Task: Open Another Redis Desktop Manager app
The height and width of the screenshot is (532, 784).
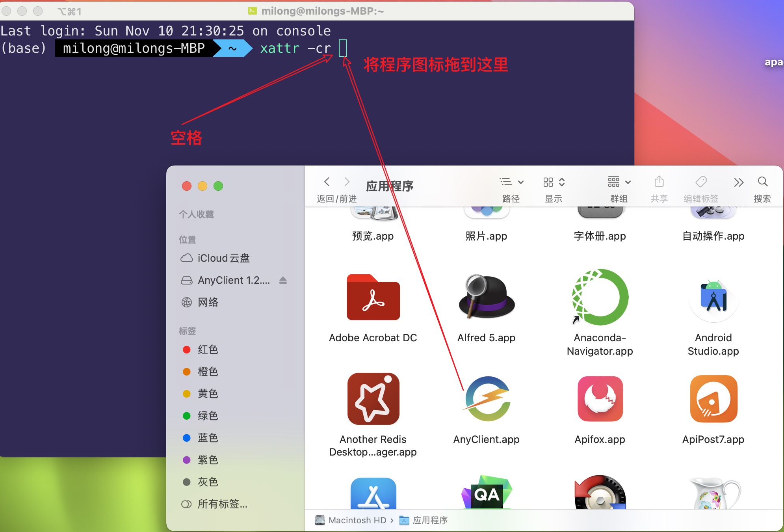Action: pyautogui.click(x=373, y=399)
